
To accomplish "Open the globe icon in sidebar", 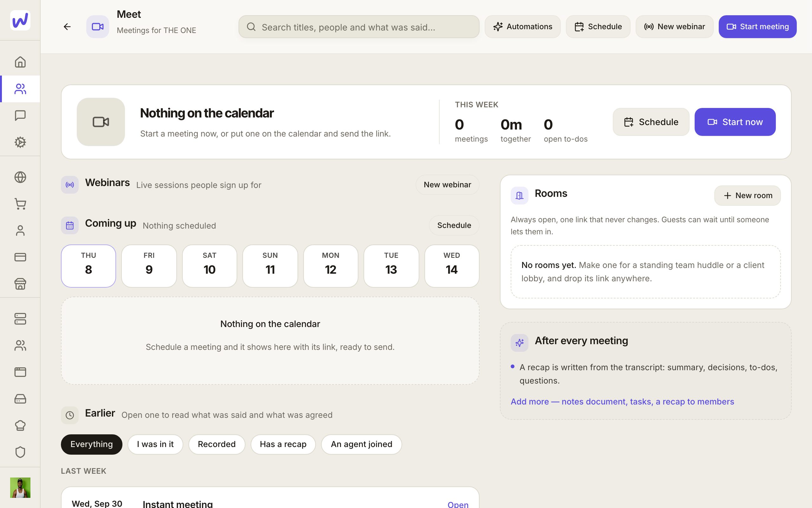I will (x=20, y=177).
